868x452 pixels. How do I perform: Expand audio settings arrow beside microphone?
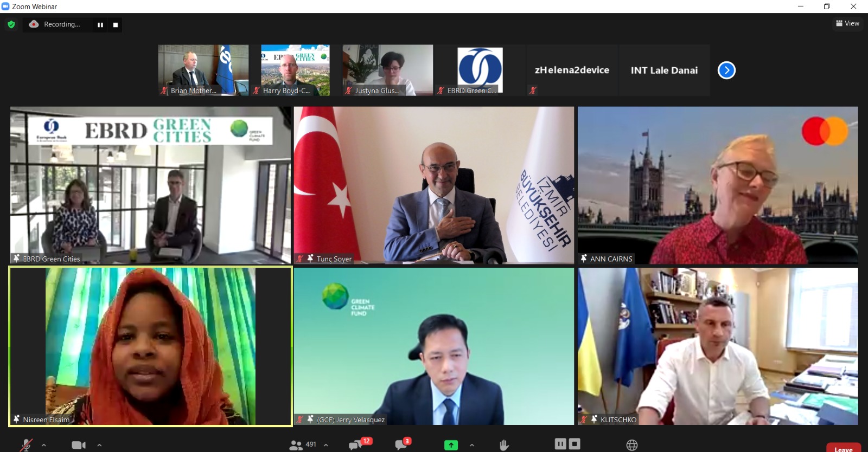click(44, 445)
